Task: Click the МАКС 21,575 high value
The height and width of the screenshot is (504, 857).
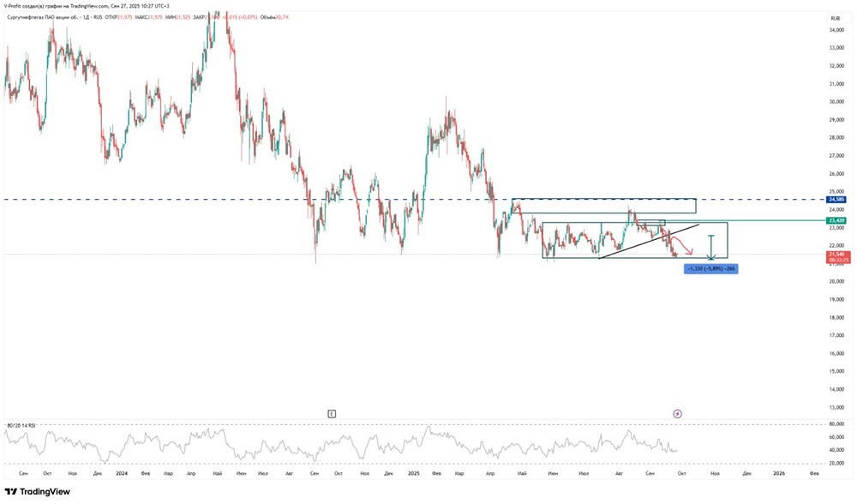Action: [148, 17]
